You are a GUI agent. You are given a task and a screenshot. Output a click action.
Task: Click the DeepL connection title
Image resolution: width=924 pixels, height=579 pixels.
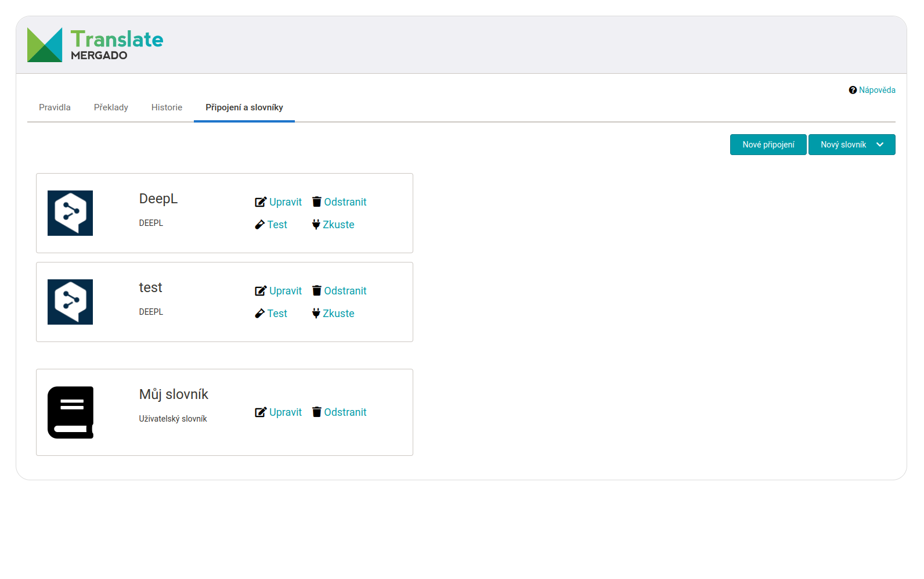click(x=158, y=199)
